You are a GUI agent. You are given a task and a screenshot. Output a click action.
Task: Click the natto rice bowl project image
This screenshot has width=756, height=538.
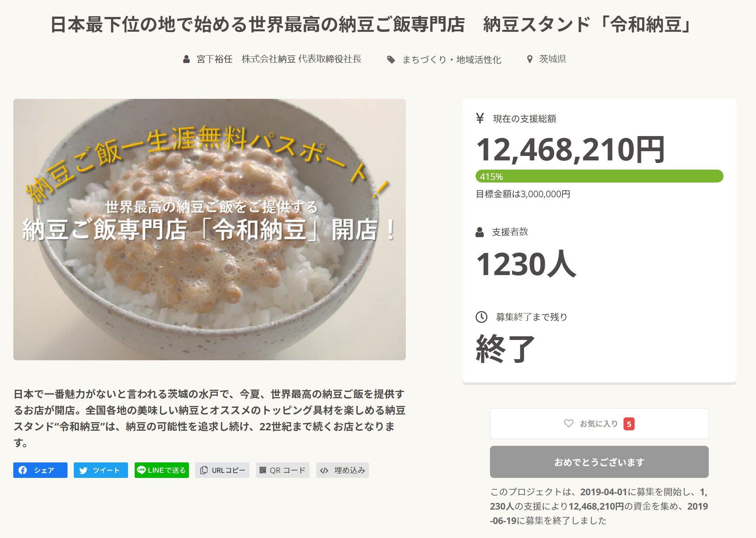[x=210, y=229]
